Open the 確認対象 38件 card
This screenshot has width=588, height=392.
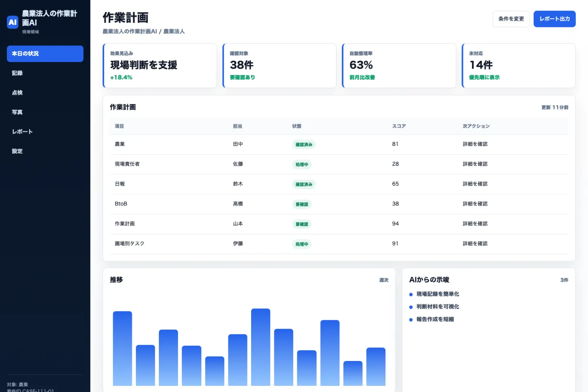279,66
